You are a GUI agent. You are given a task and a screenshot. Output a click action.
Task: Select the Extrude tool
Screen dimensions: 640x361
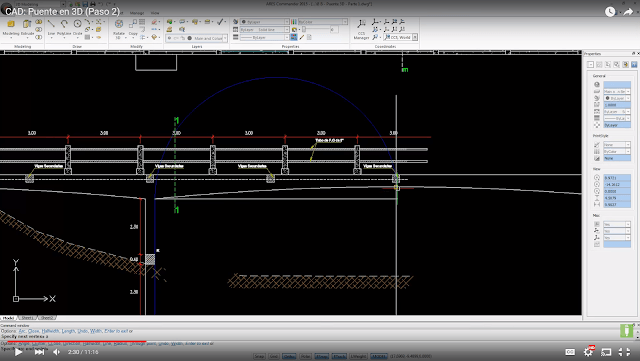pyautogui.click(x=27, y=24)
